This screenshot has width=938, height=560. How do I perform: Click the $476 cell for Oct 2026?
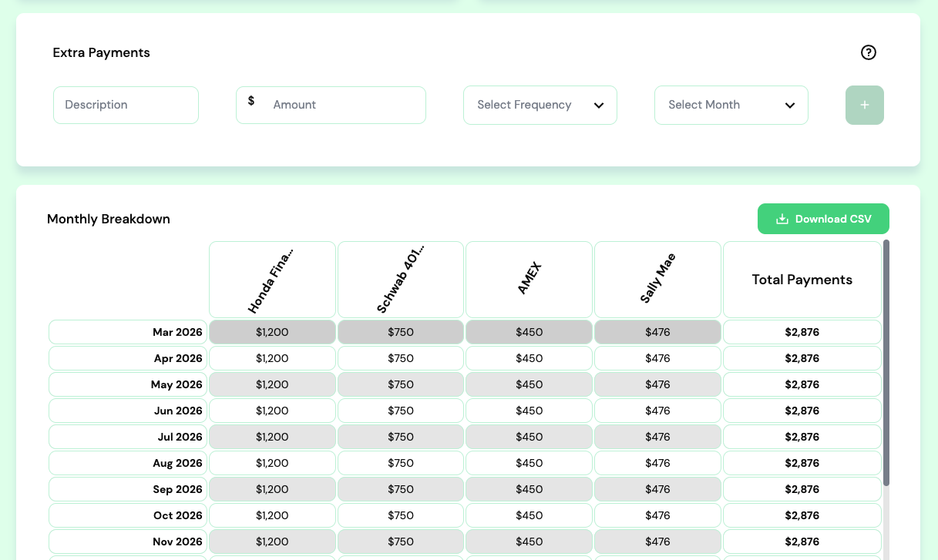(657, 515)
